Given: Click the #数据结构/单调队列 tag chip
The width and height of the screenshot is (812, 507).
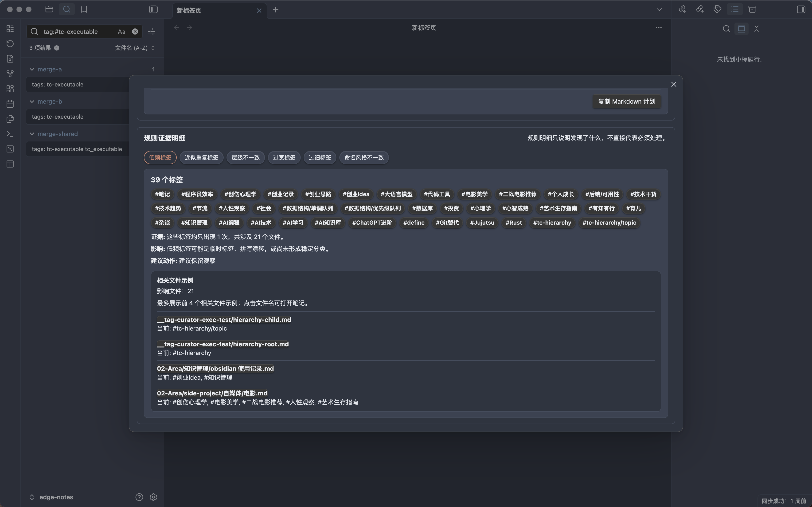Looking at the screenshot, I should [x=308, y=208].
